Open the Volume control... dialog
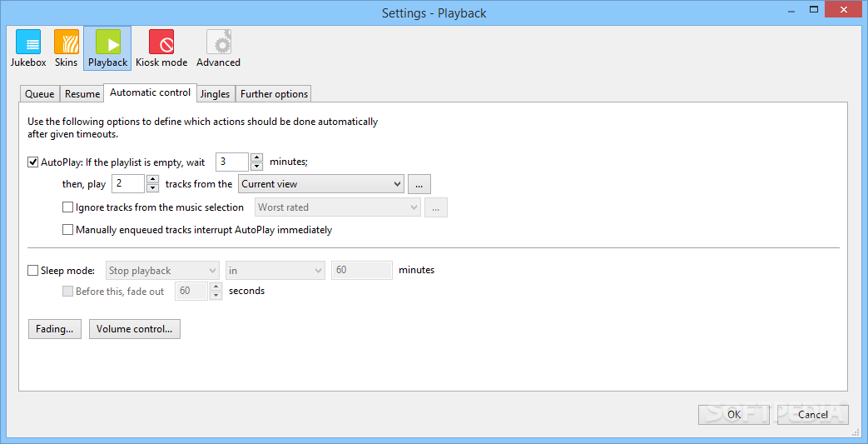This screenshot has width=868, height=444. [135, 329]
